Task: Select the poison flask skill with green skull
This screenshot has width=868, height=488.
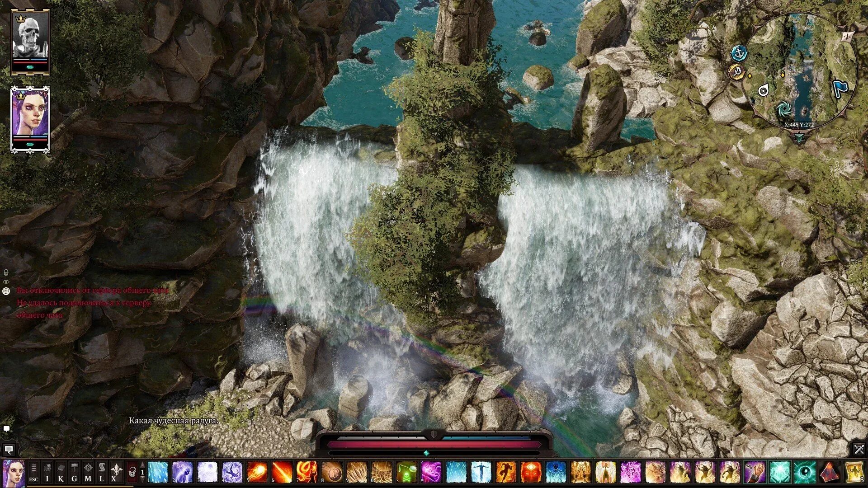Action: click(406, 472)
